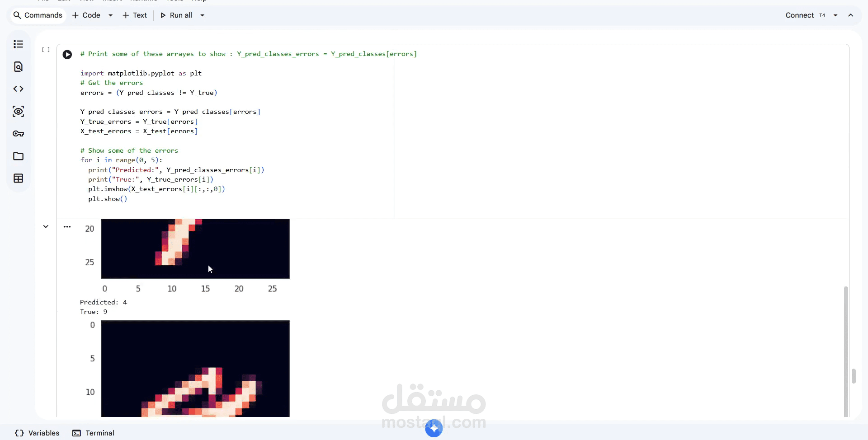Click the first digit image plot
The height and width of the screenshot is (440, 868).
195,249
